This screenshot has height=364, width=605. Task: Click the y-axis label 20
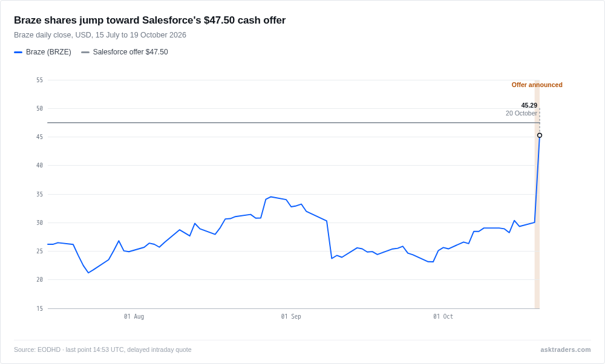tap(40, 279)
